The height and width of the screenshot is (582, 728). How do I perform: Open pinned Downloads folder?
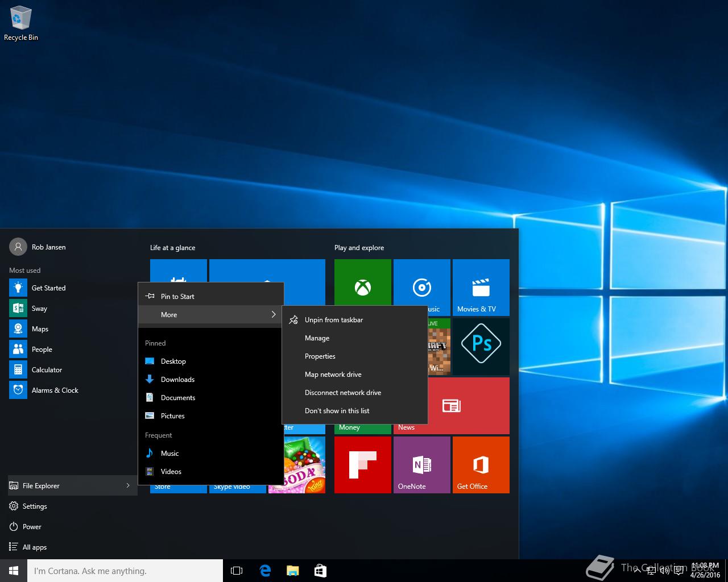point(210,380)
